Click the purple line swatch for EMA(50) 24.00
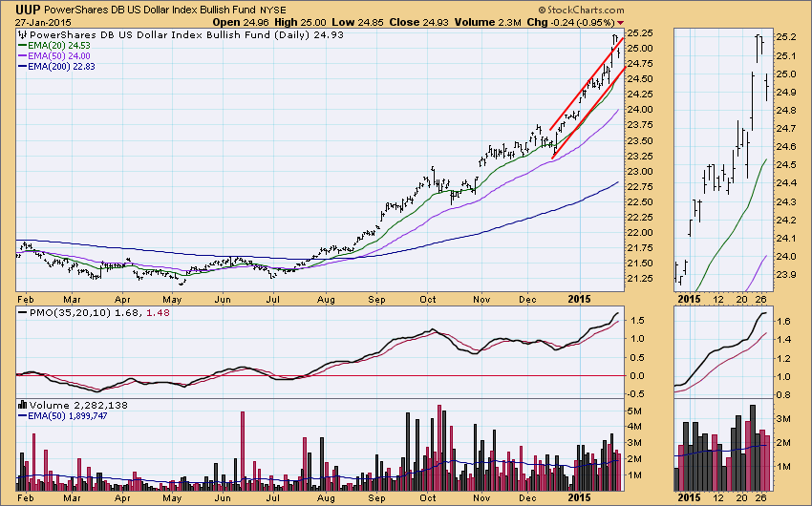The width and height of the screenshot is (812, 506). click(x=22, y=56)
